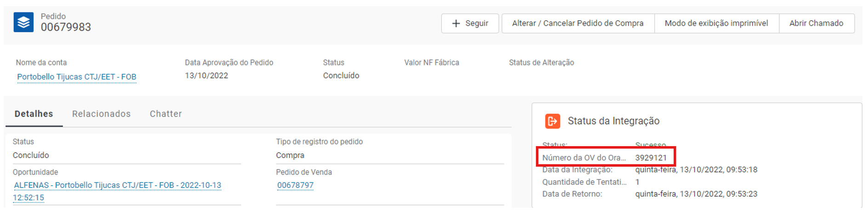Image resolution: width=868 pixels, height=217 pixels.
Task: Switch to the Detalhes tab
Action: [34, 114]
